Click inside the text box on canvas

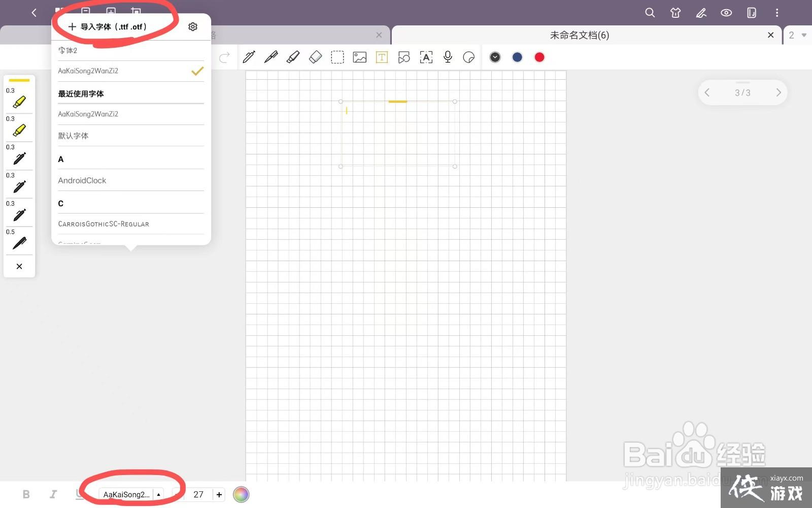[398, 134]
